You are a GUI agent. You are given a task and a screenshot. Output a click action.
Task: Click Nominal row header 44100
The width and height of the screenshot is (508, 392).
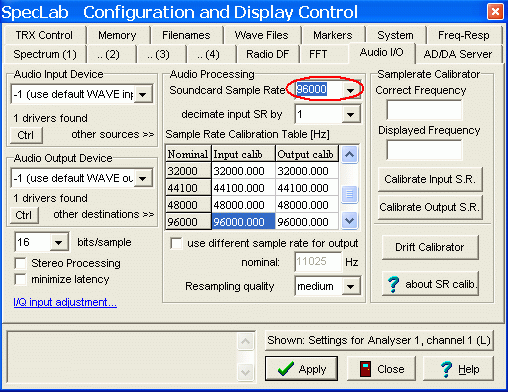188,188
